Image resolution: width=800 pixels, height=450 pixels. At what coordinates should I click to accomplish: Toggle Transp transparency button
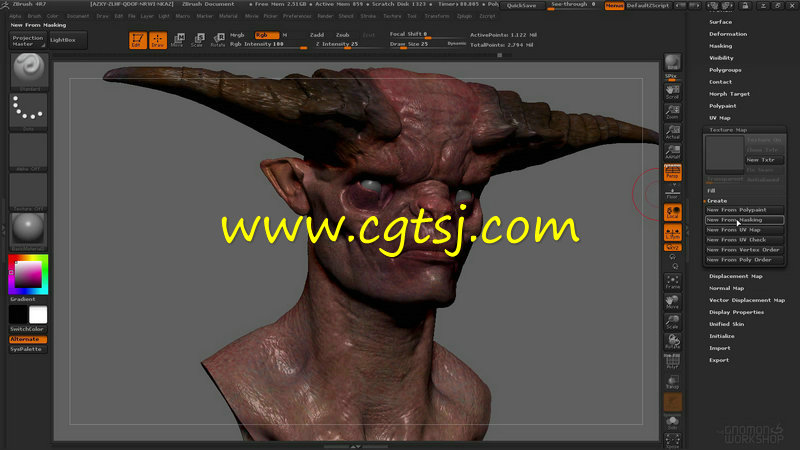point(672,381)
